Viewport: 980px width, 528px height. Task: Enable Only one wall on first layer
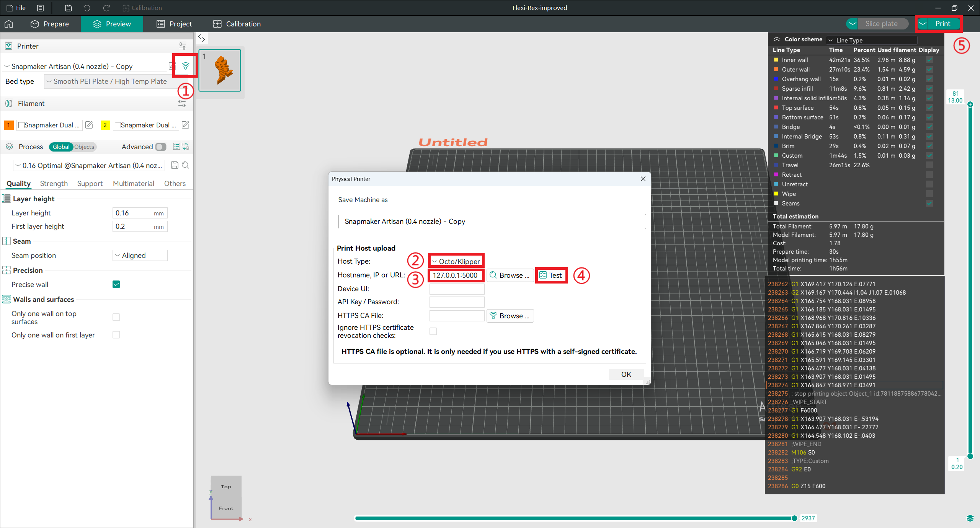pos(116,335)
